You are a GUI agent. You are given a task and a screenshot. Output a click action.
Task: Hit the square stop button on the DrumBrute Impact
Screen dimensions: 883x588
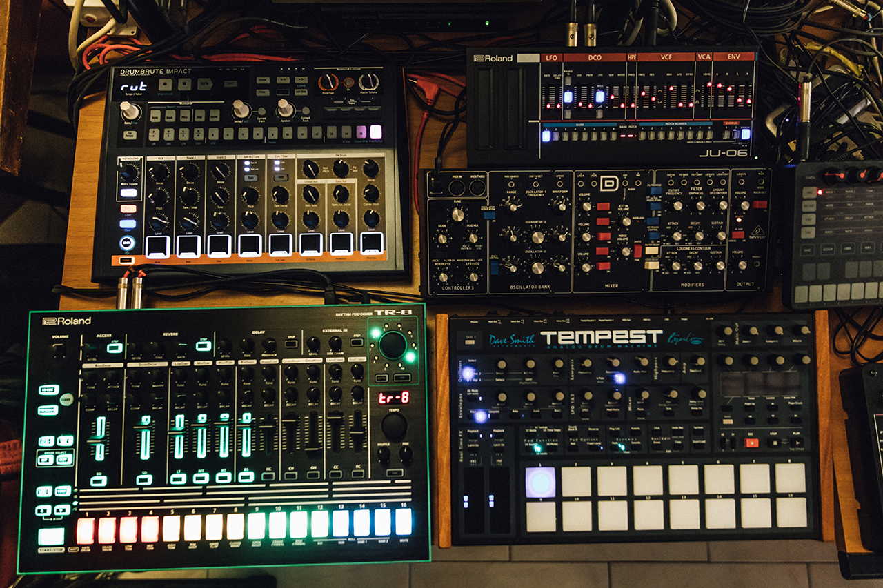point(184,85)
